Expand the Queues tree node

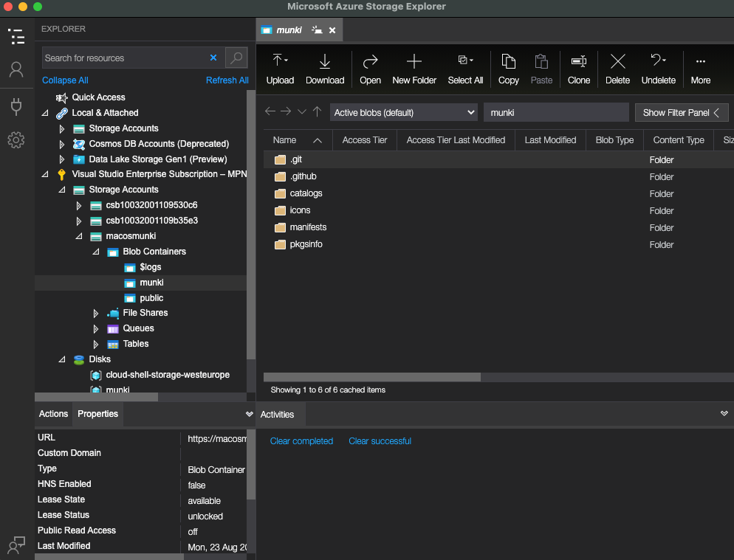point(96,328)
